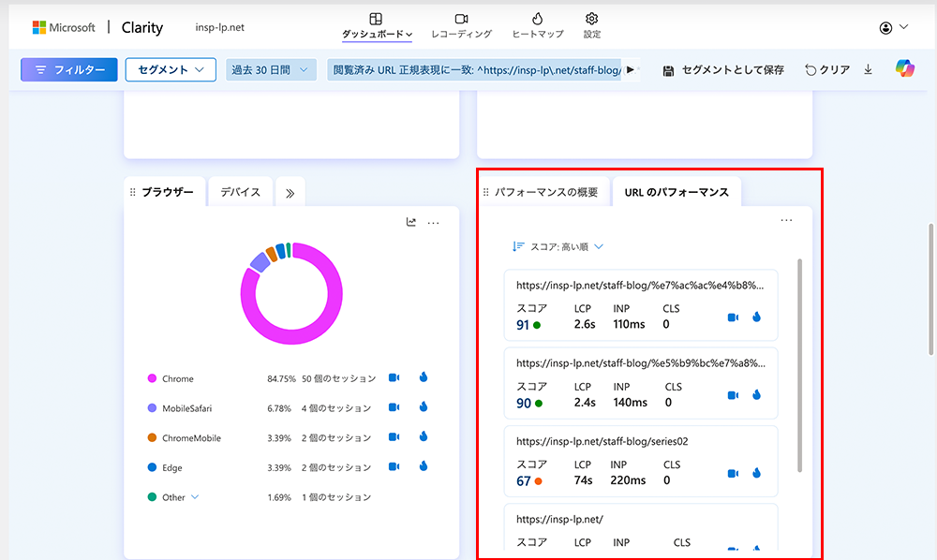937x560 pixels.
Task: View recordings for the staff-blog/series02 URL
Action: tap(733, 474)
